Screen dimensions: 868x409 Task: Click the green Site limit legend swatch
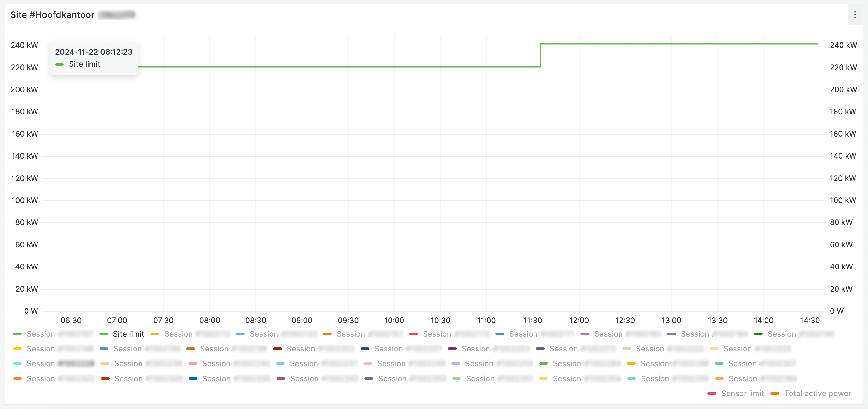pos(103,334)
